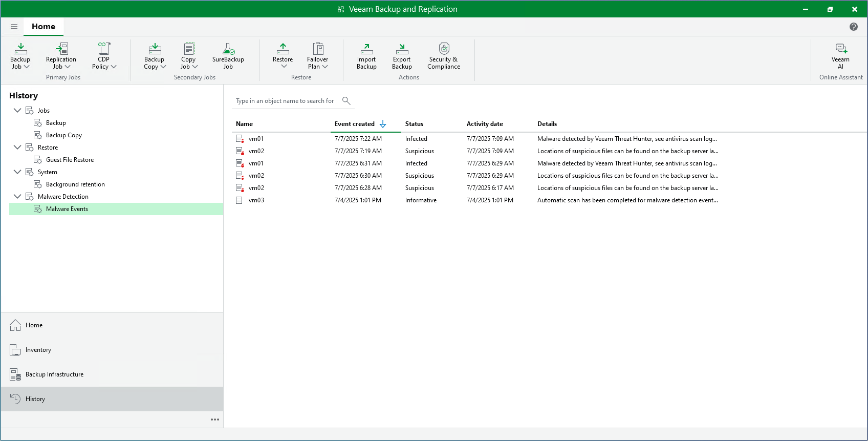This screenshot has width=868, height=441.
Task: Select the Home ribbon tab
Action: 44,27
